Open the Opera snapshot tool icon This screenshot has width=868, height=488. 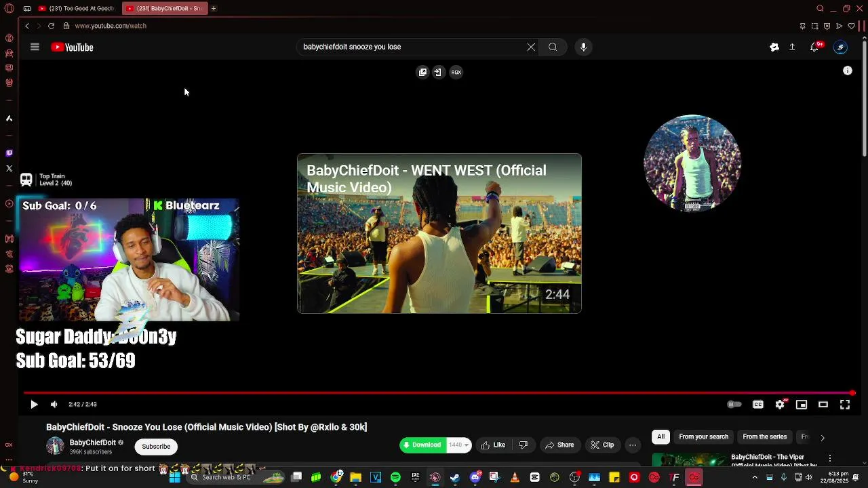[x=814, y=26]
